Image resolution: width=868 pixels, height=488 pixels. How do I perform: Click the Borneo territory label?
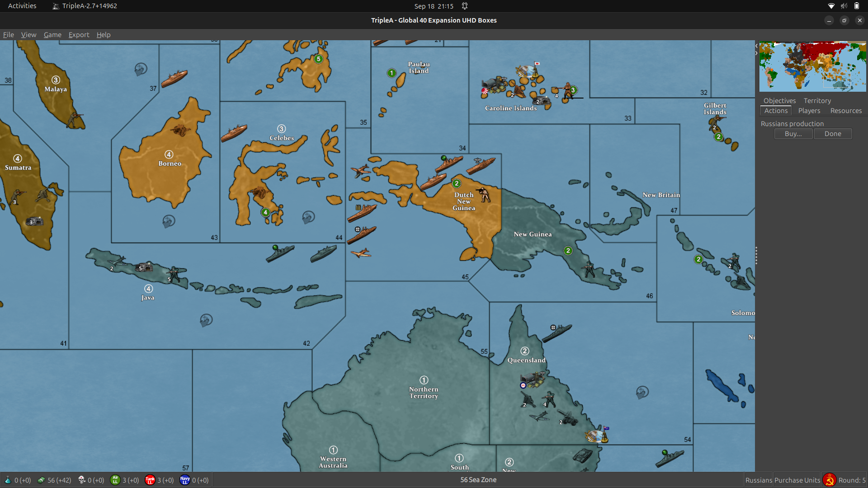click(x=170, y=164)
